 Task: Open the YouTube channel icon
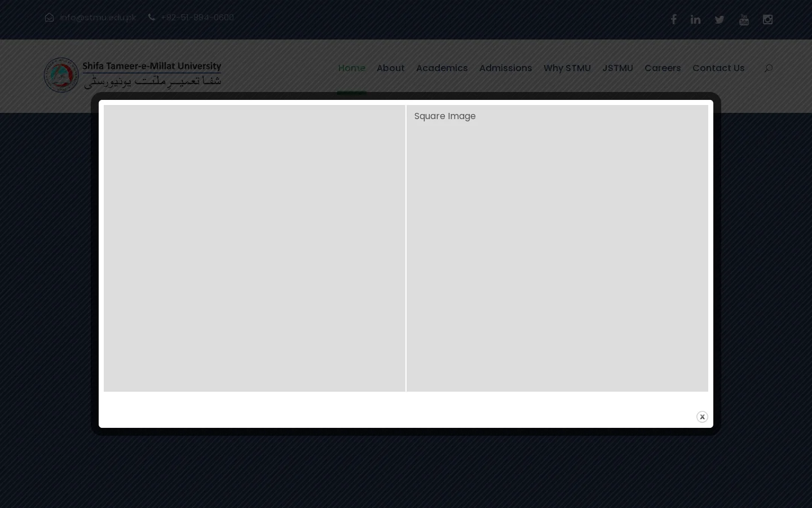pyautogui.click(x=744, y=20)
